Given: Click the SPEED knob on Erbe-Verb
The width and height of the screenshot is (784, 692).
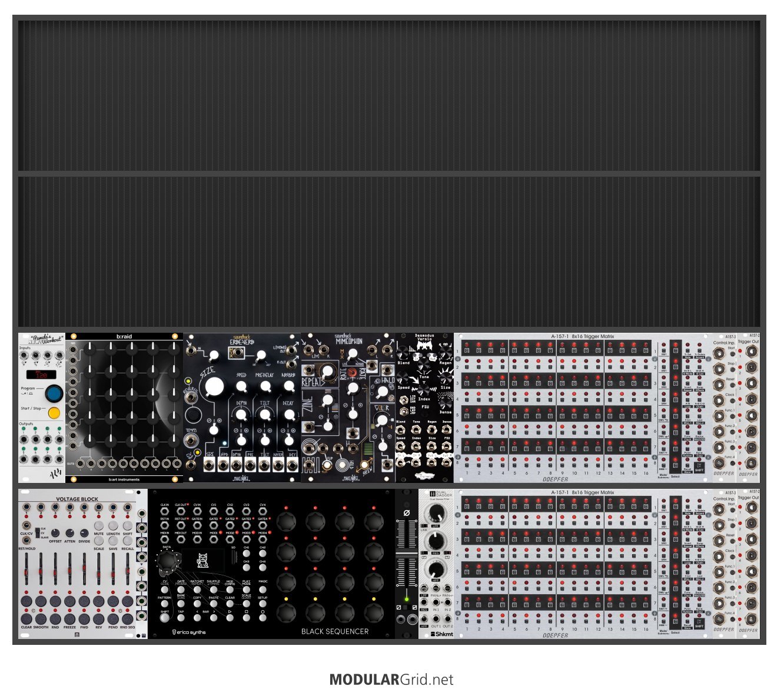Looking at the screenshot, I should pos(241,386).
